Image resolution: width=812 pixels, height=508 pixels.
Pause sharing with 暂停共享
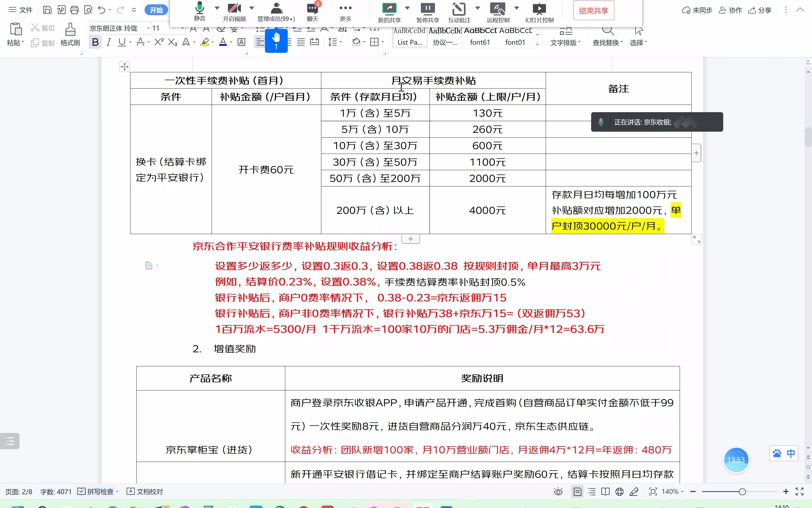(427, 12)
